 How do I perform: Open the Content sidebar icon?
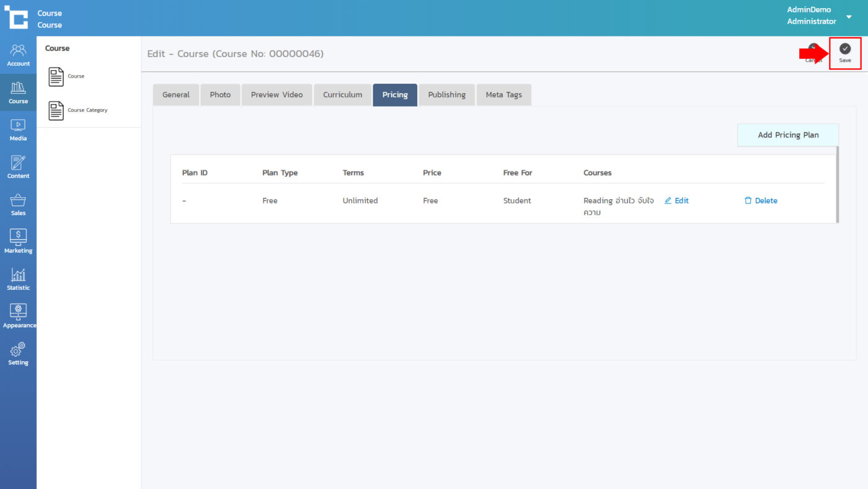(x=18, y=167)
